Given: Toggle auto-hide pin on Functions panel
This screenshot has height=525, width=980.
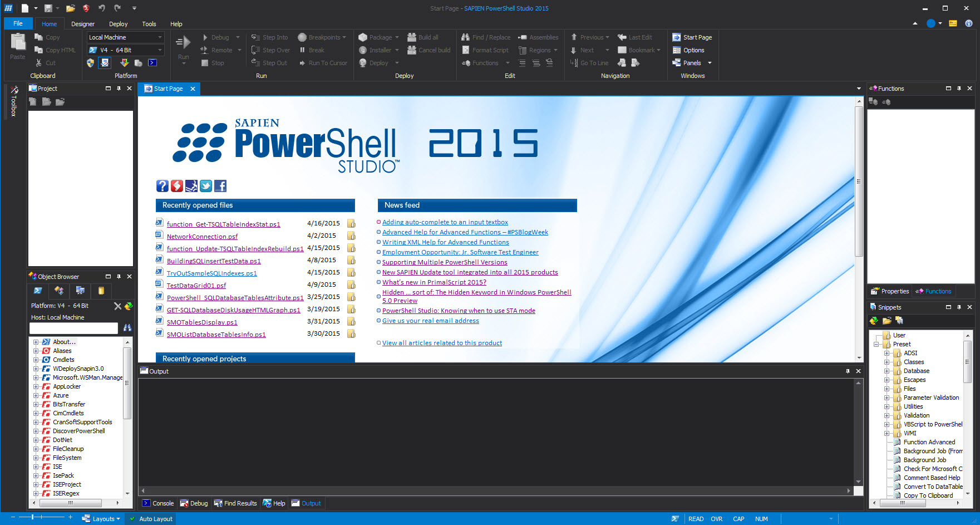Looking at the screenshot, I should click(959, 89).
